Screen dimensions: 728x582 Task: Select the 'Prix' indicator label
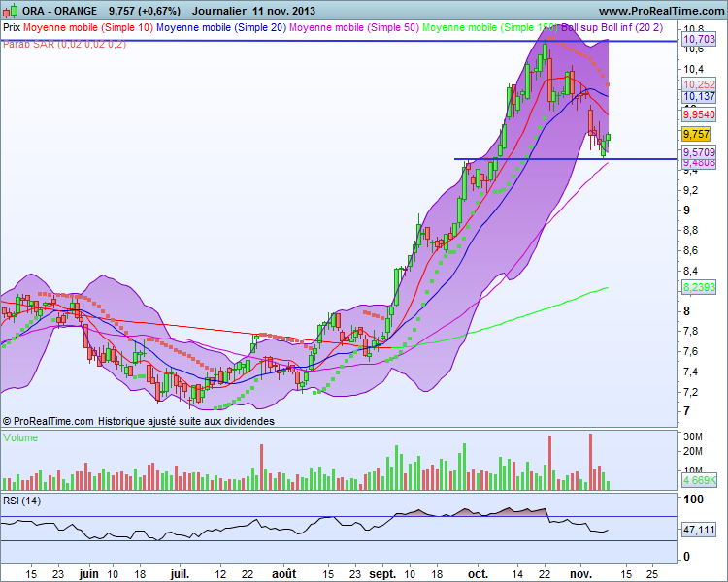coord(12,27)
